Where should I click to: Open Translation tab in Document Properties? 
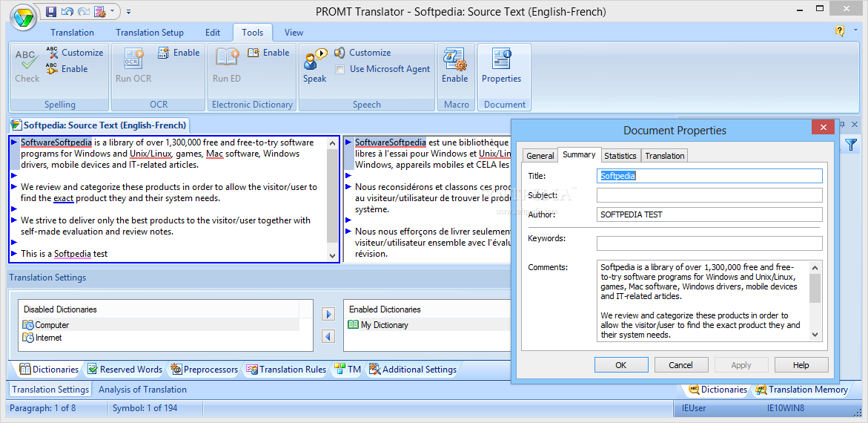(665, 156)
